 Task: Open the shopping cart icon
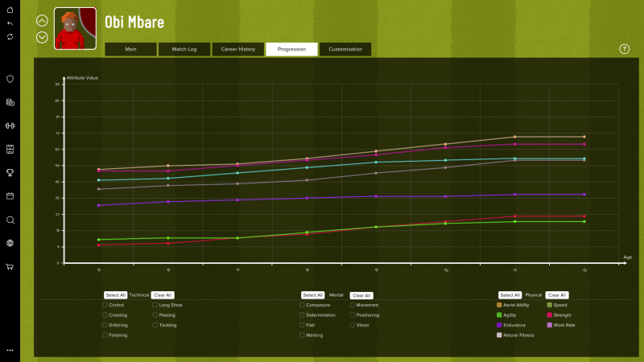(x=10, y=266)
